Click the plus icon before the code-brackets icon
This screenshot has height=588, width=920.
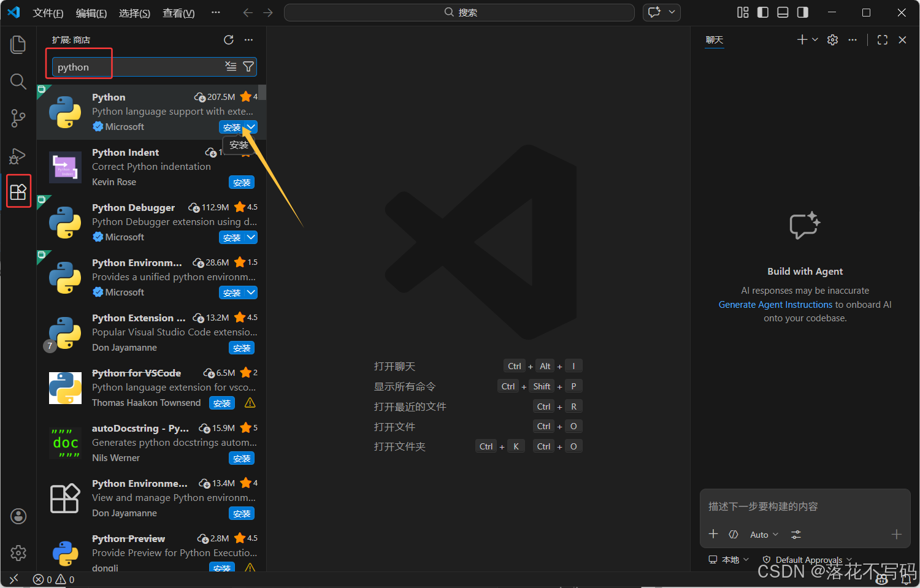713,534
